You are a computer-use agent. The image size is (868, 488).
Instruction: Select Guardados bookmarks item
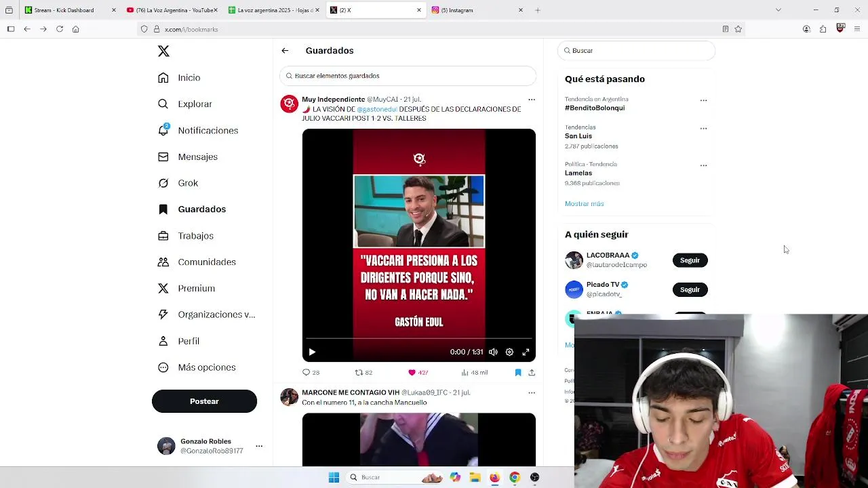point(192,209)
